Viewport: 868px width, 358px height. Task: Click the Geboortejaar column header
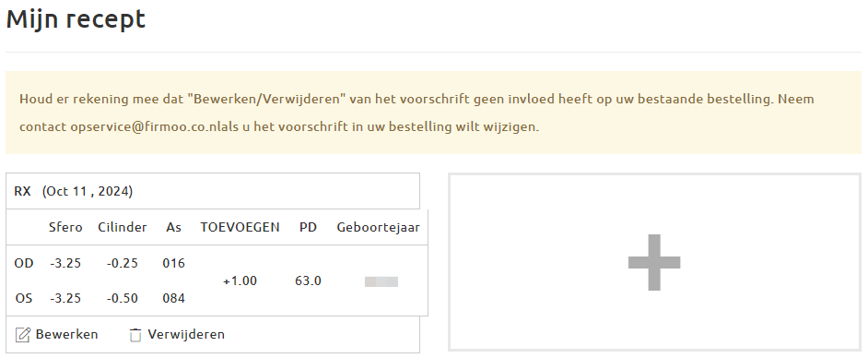[378, 228]
